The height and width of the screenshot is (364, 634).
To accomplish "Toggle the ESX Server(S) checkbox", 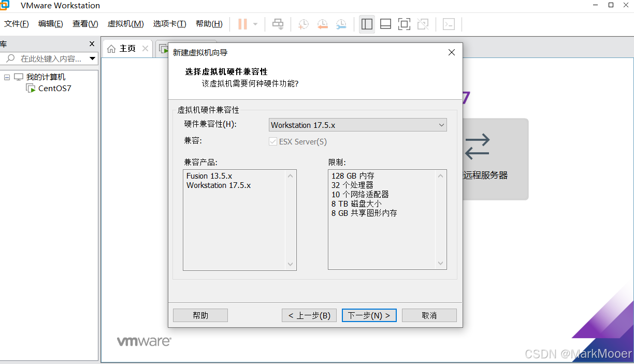I will point(273,141).
